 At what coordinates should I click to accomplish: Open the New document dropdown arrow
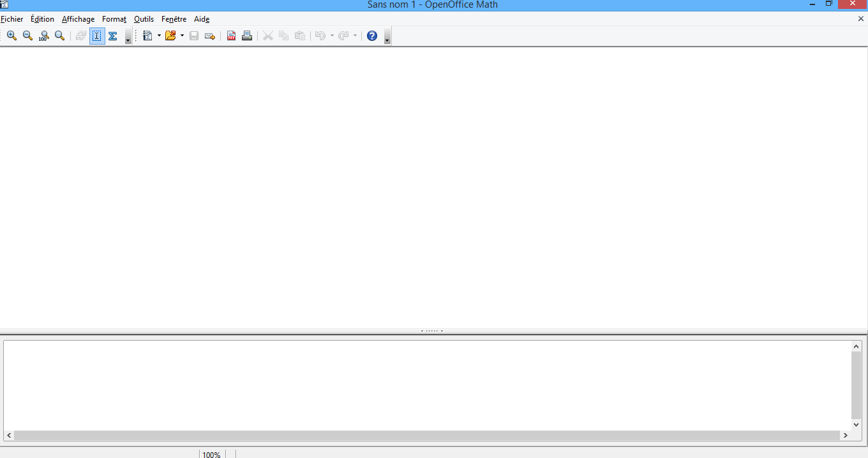[x=159, y=36]
